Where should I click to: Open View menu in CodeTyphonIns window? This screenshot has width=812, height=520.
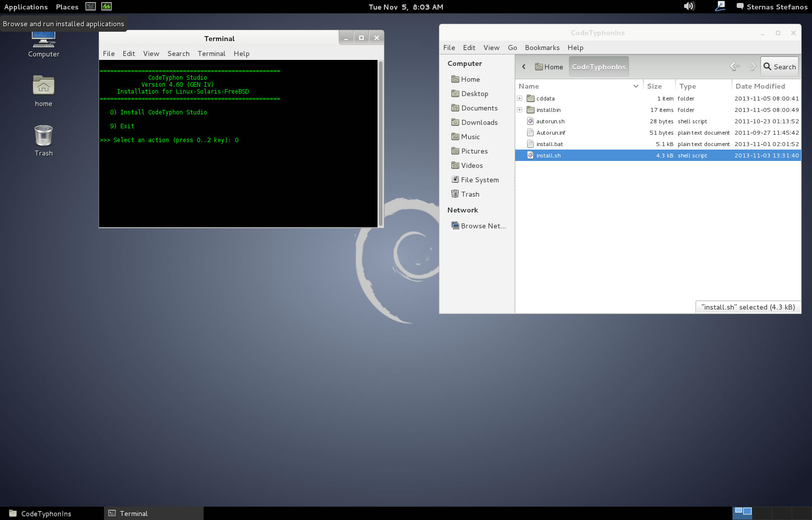(x=491, y=48)
